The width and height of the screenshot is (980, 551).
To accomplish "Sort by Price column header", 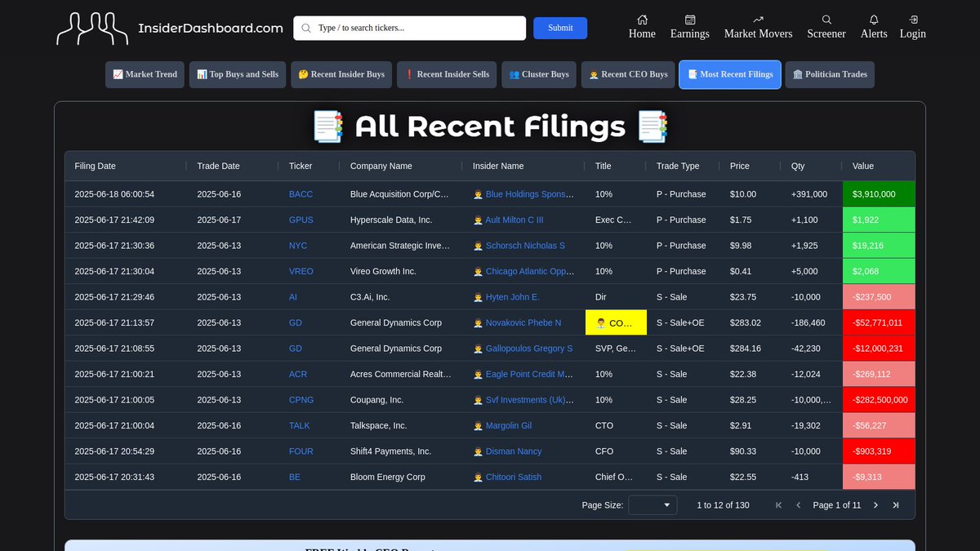I will (x=740, y=166).
